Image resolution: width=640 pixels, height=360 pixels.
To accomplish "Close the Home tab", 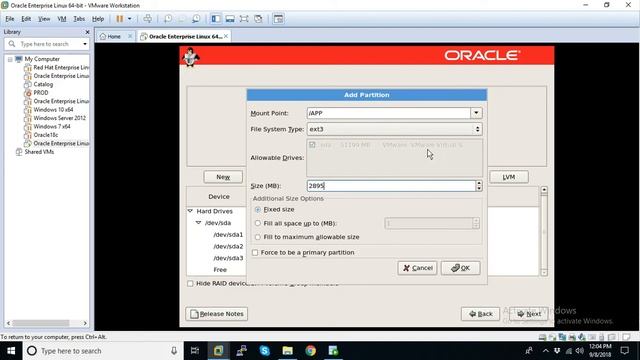I will tap(130, 36).
